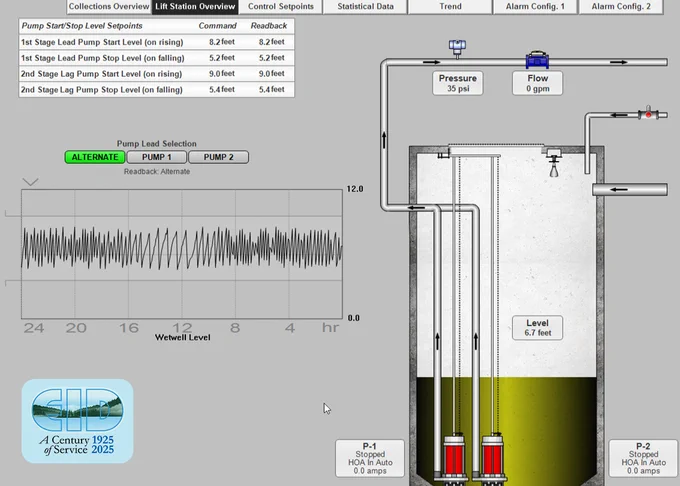The height and width of the screenshot is (486, 680).
Task: Collapse the chevron above the wetwell trend
Action: coord(30,182)
